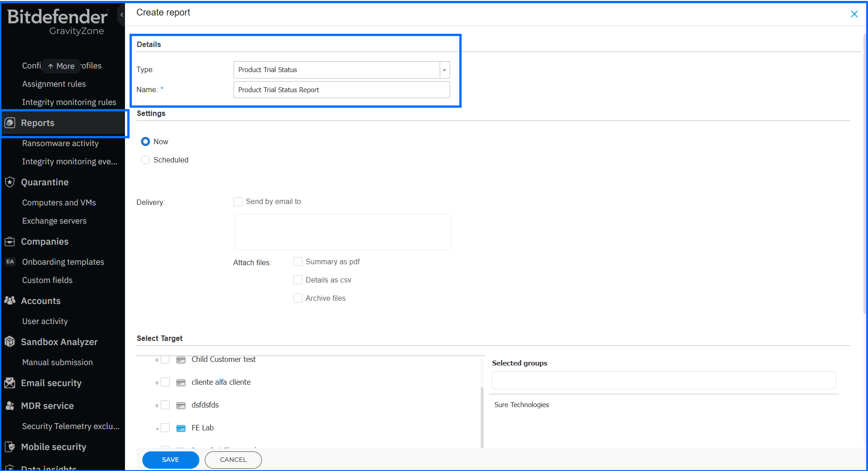Tick the cliente alfa cliente checkbox
Viewport: 868px width, 471px height.
coord(166,382)
